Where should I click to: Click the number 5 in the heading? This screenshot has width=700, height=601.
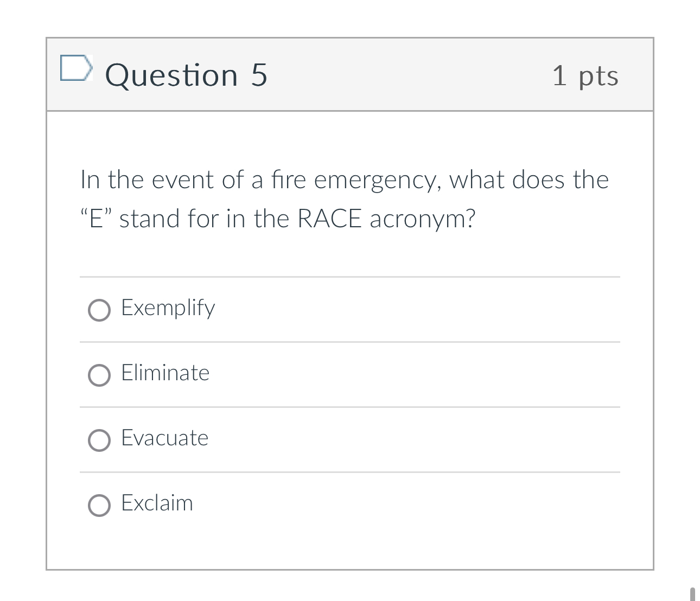tap(259, 75)
